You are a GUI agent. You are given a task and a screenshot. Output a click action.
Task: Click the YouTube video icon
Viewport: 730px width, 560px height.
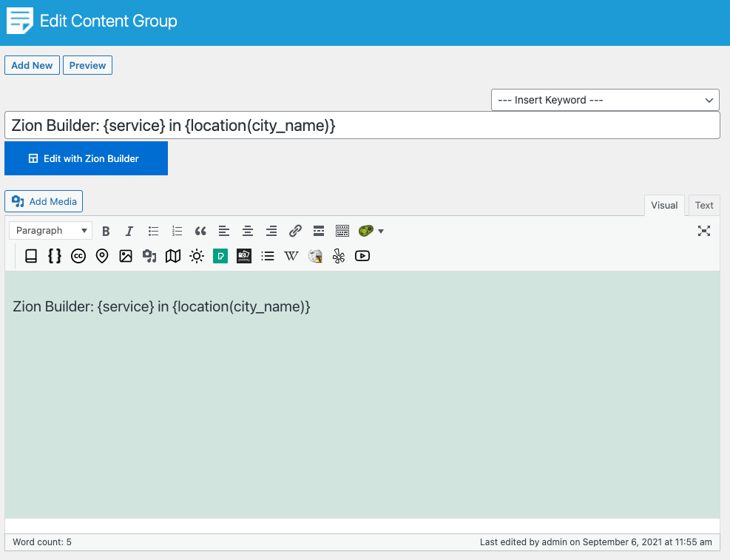pos(362,256)
